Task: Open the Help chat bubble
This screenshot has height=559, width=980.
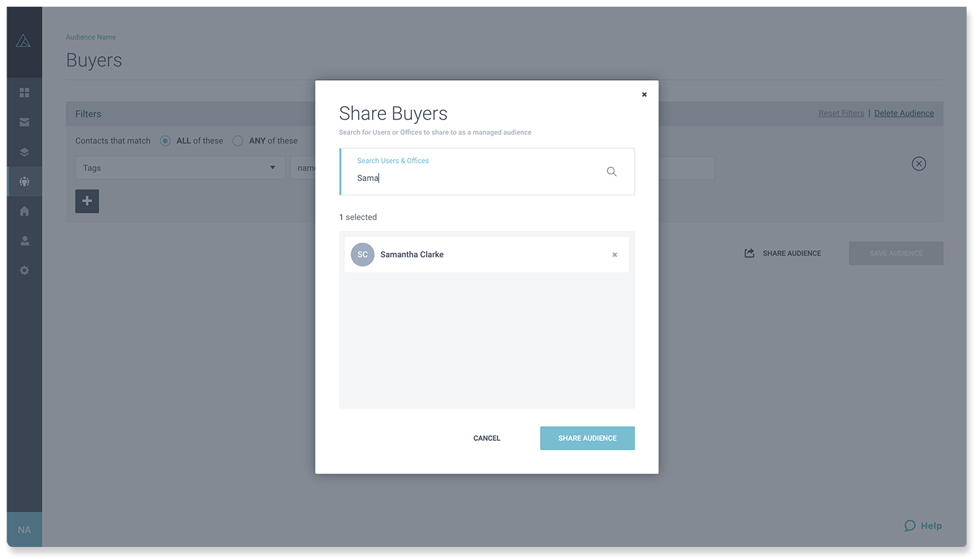Action: (x=923, y=526)
